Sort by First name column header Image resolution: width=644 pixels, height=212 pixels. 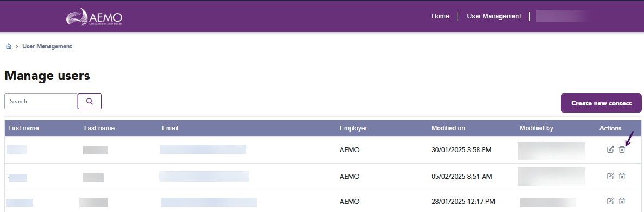tap(24, 128)
